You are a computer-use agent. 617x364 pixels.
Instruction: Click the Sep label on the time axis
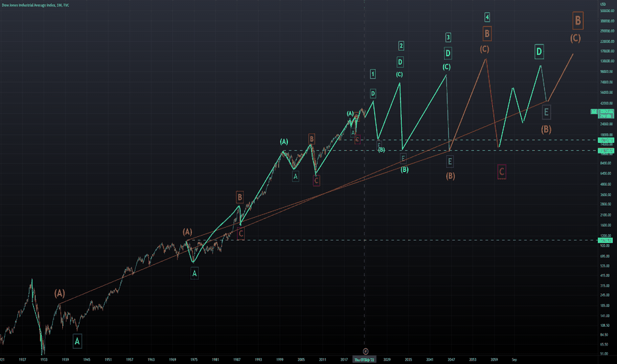click(514, 359)
